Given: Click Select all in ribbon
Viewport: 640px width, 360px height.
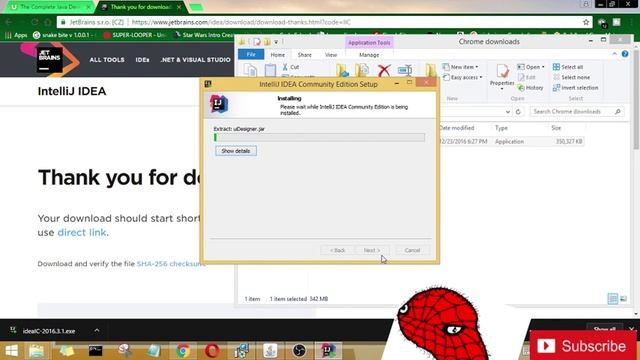Looking at the screenshot, I should [x=568, y=67].
